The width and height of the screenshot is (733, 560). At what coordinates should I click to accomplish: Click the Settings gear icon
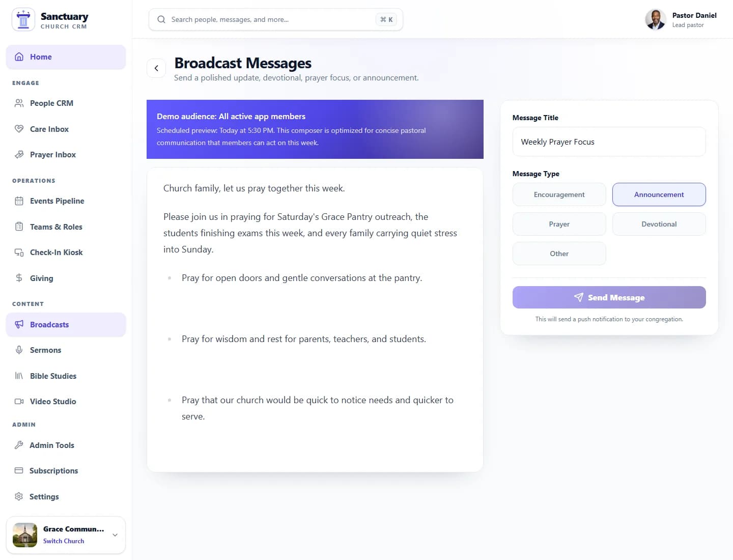click(19, 496)
